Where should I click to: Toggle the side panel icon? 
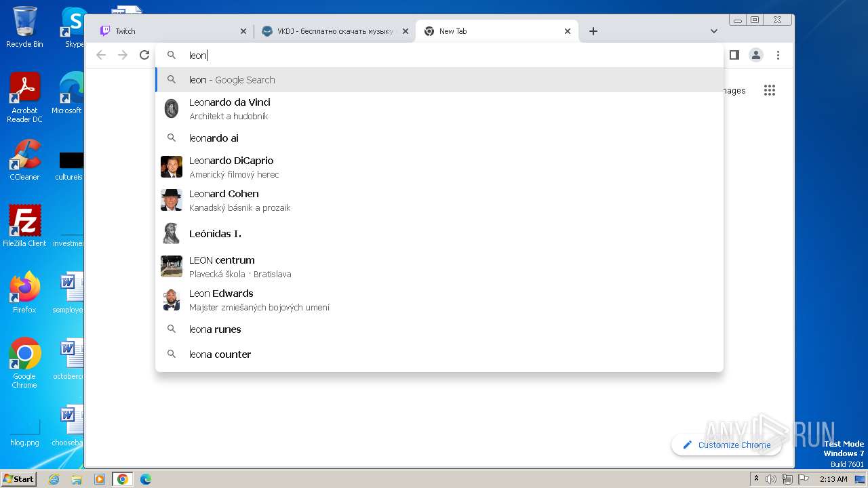(x=734, y=55)
